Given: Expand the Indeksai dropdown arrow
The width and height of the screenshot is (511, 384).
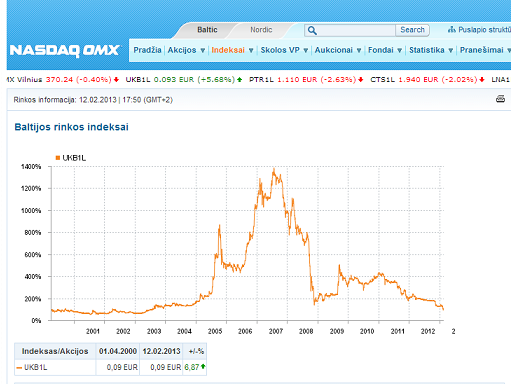Looking at the screenshot, I should tap(251, 50).
